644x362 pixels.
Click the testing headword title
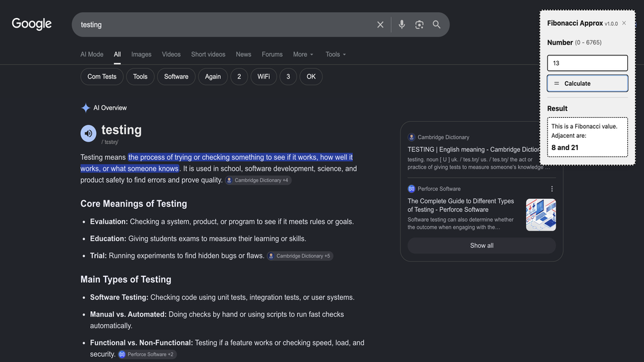point(122,130)
